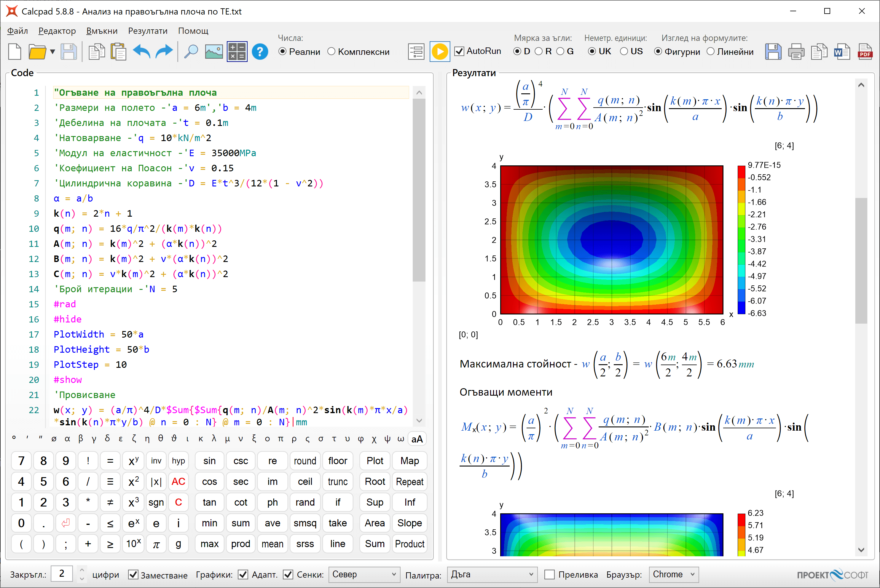The image size is (880, 588).
Task: Open the Сенки direction dropdown showing Север
Action: coord(364,574)
